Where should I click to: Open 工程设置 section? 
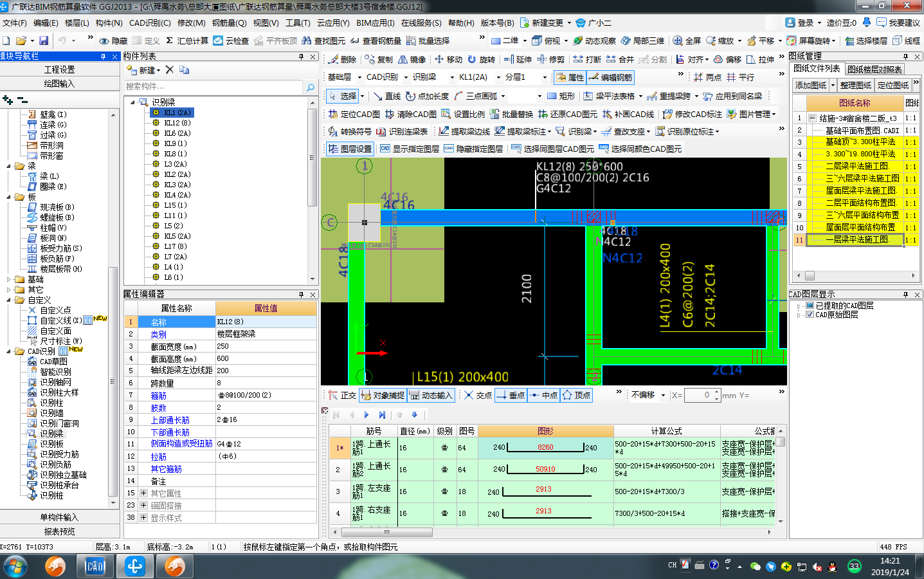[59, 69]
